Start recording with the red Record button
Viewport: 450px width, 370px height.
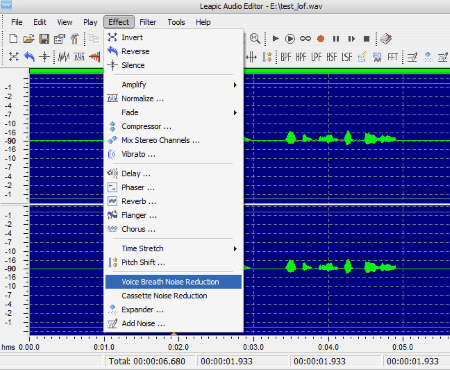[321, 39]
